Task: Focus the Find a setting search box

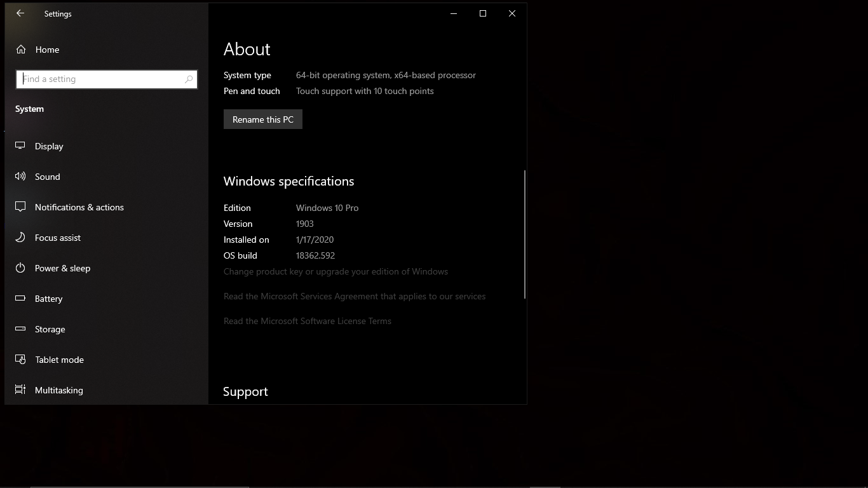Action: click(107, 79)
